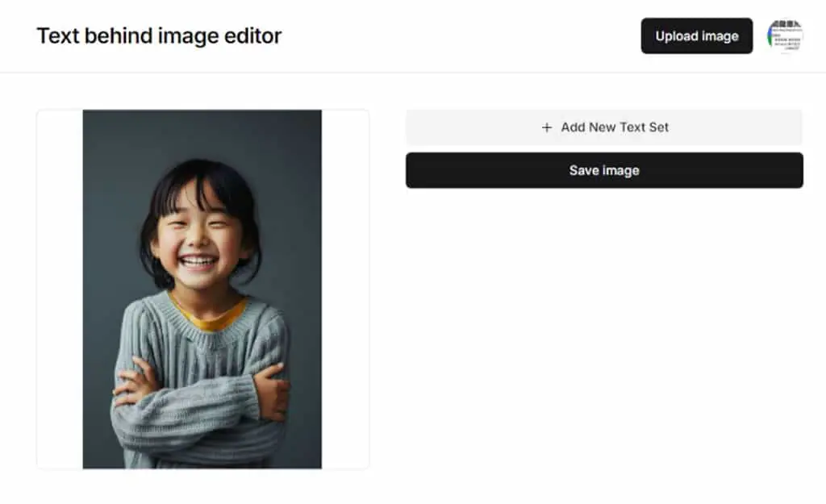Click the white left margin of the canvas
The height and width of the screenshot is (504, 826).
point(60,289)
